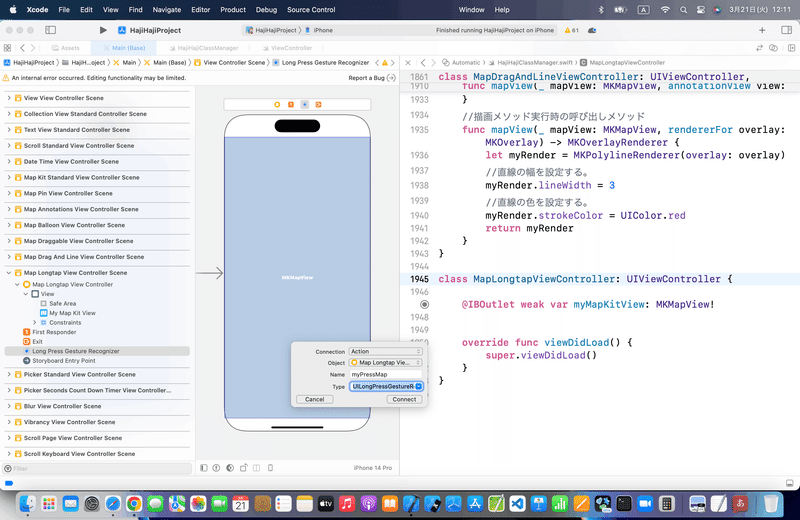
Task: Click the gesture recognizer icon above canvas
Action: (305, 104)
